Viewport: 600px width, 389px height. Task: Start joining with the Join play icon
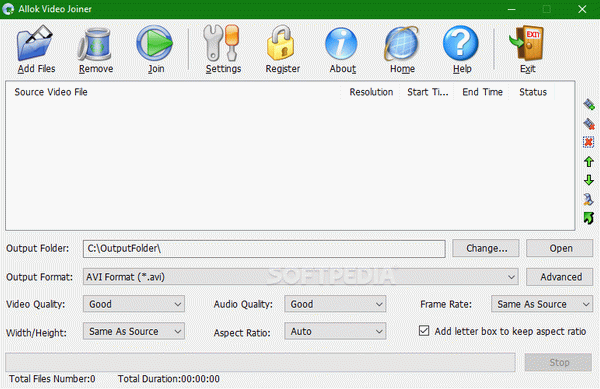(155, 43)
